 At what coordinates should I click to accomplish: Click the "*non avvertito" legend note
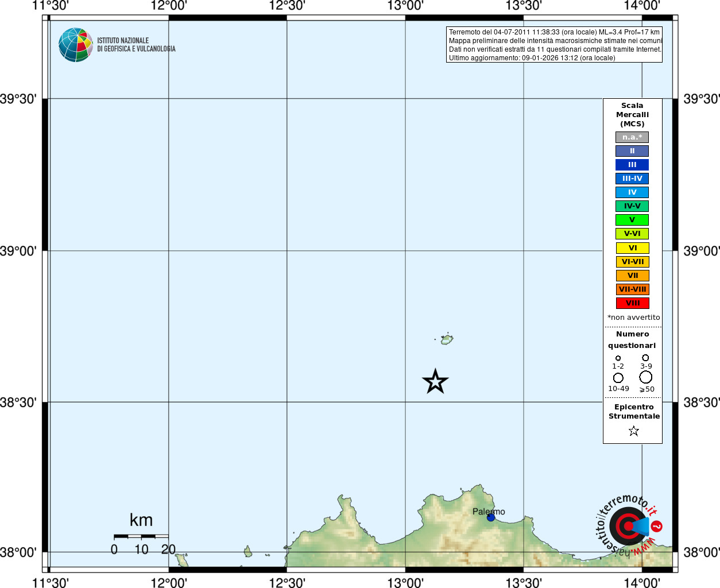633,318
